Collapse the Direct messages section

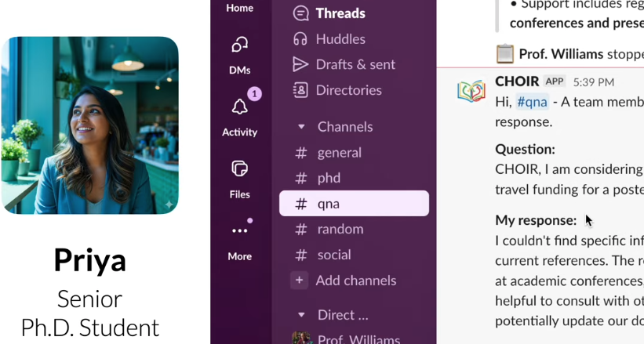301,315
